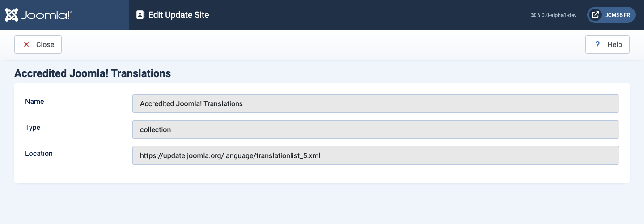Screen dimensions: 644x224
Task: Click the Location field label
Action: [x=39, y=154]
